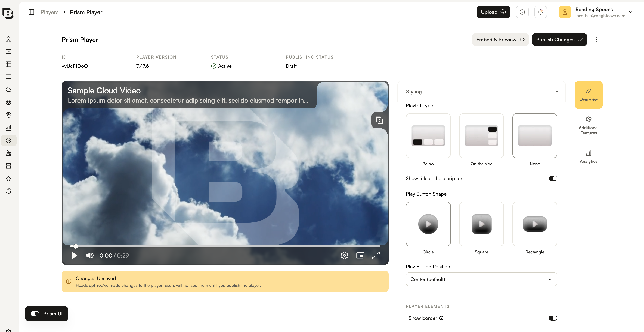Open the Players circle-play sidebar icon
This screenshot has width=644, height=332.
pos(8,140)
